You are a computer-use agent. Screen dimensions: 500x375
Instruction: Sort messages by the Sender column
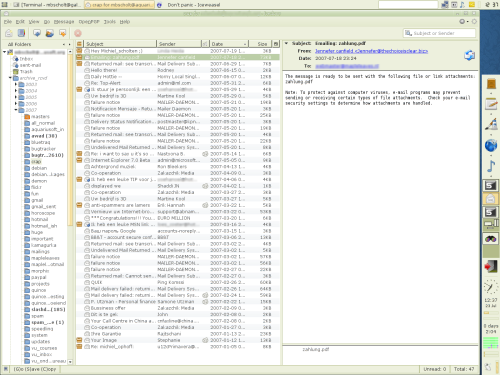tap(179, 44)
